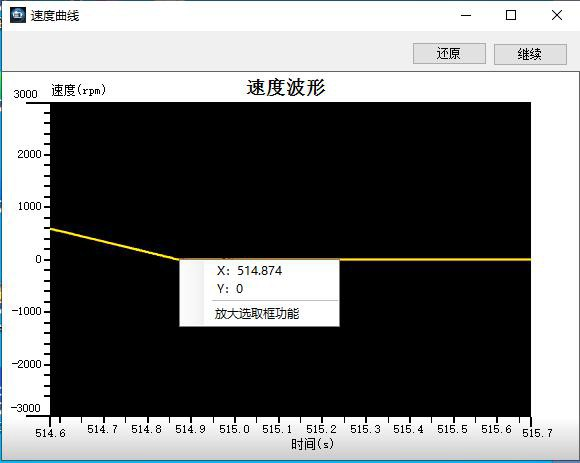Maximize the 速度曲线 window
The image size is (580, 463).
[511, 15]
